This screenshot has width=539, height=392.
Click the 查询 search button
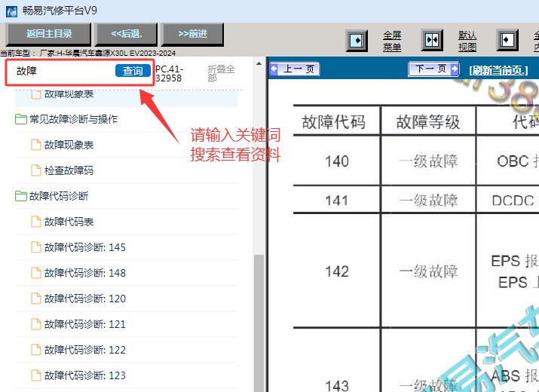[x=133, y=71]
